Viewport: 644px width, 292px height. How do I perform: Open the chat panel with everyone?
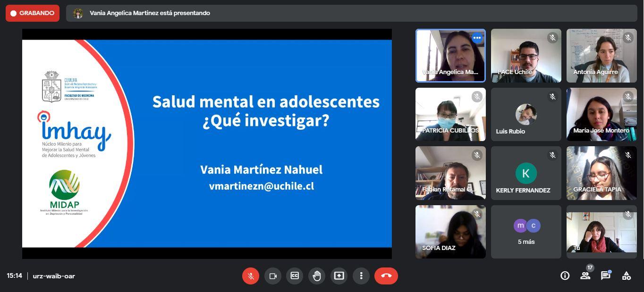pyautogui.click(x=606, y=276)
